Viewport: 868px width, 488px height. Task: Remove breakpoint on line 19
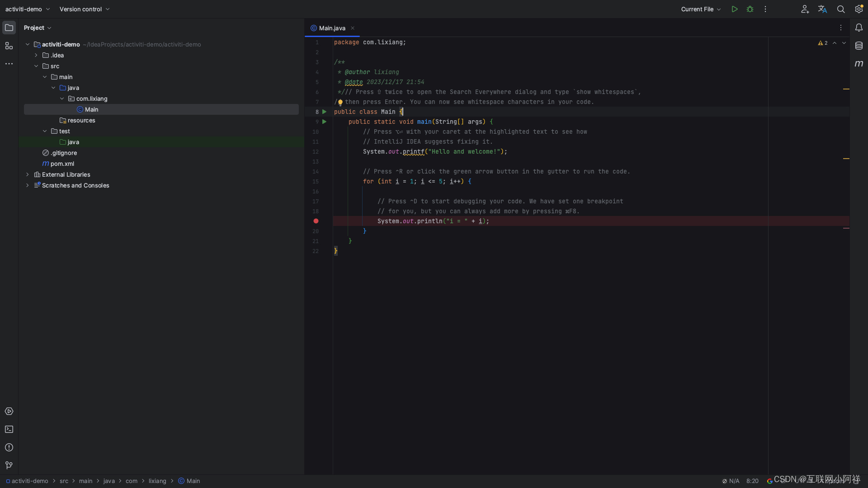click(316, 221)
